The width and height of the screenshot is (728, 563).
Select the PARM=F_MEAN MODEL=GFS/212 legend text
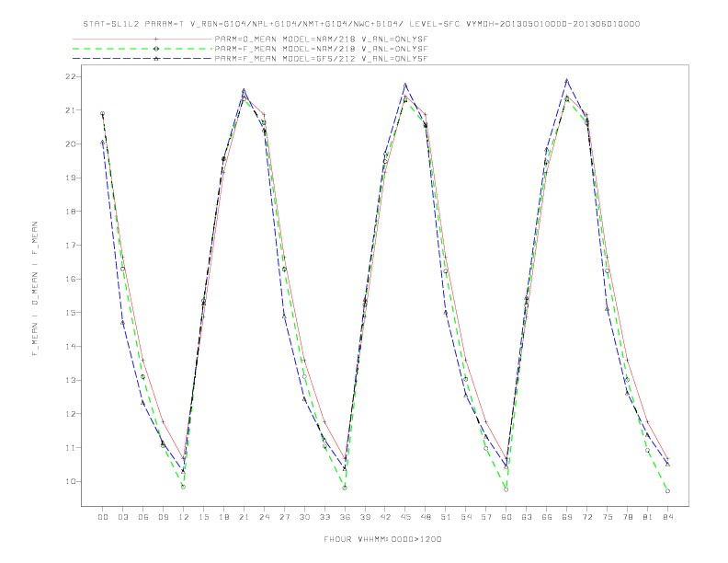[x=321, y=59]
